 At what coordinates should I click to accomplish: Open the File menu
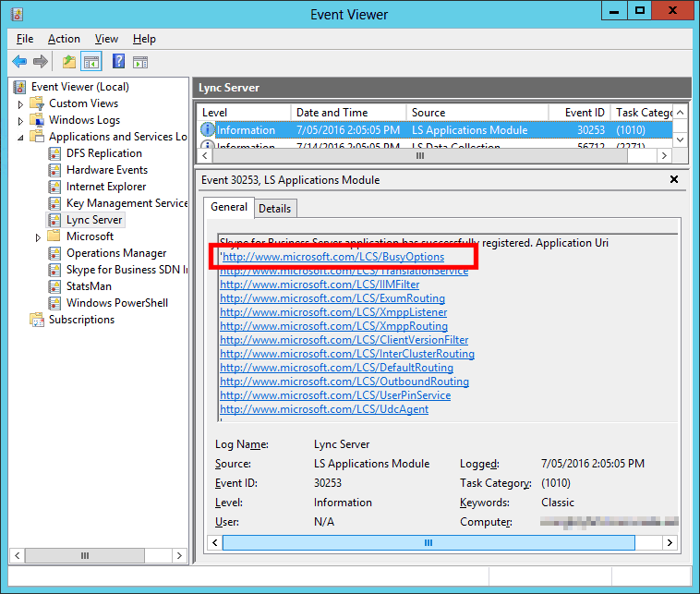[25, 39]
